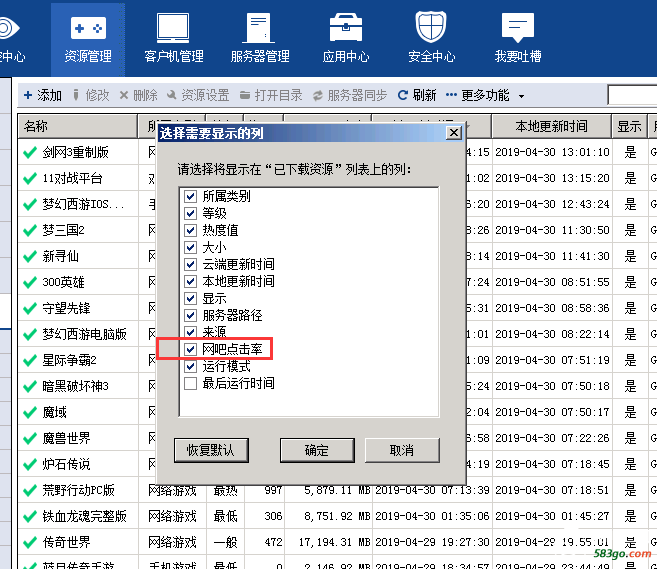
Task: Enable the 最后运行时间 checkbox
Action: click(191, 383)
